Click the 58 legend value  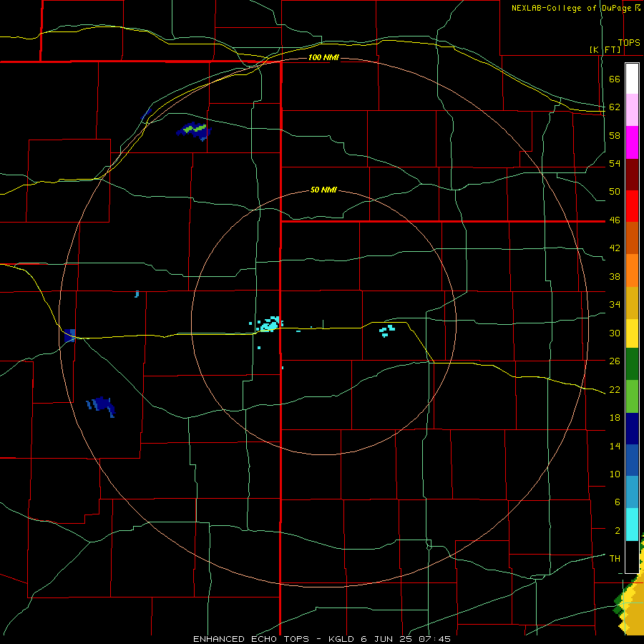click(x=615, y=135)
